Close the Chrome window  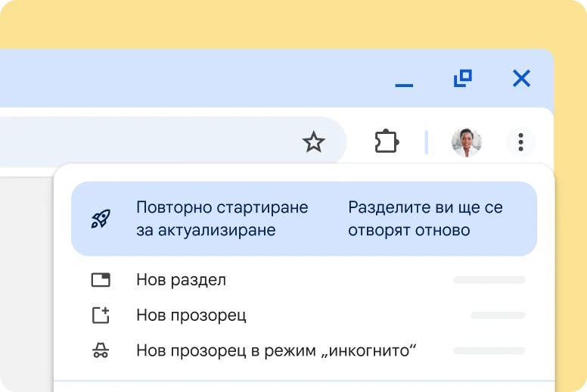521,78
